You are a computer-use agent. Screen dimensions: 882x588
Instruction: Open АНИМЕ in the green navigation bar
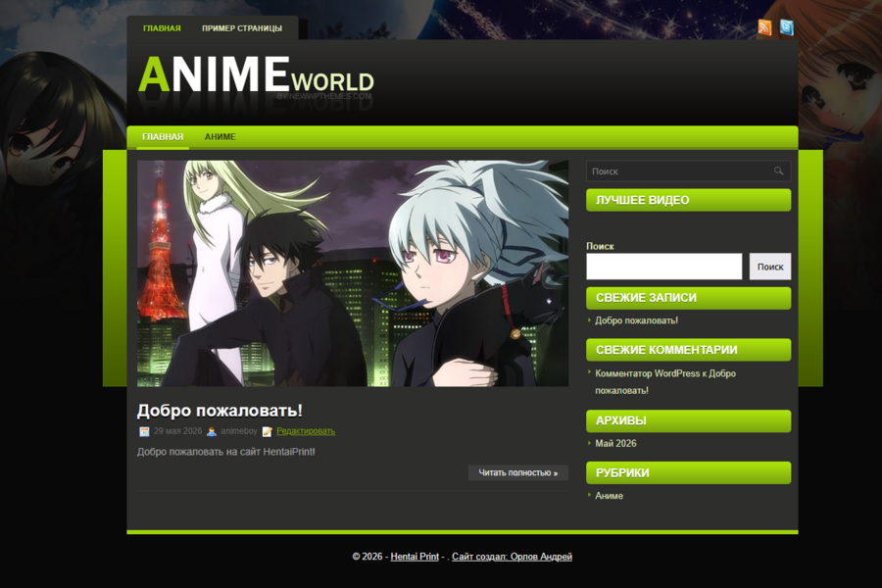point(220,137)
